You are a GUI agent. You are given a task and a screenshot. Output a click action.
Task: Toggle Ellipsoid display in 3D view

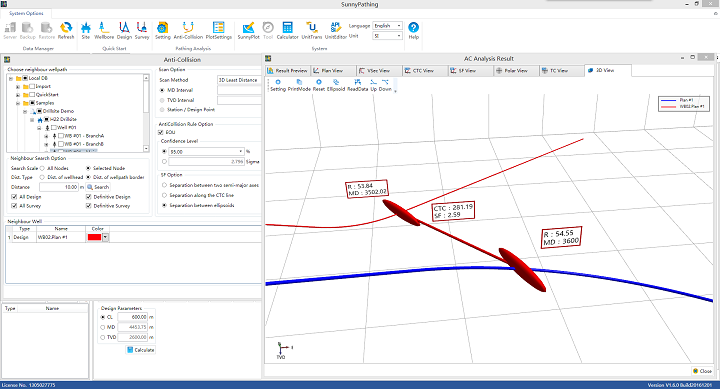point(336,85)
